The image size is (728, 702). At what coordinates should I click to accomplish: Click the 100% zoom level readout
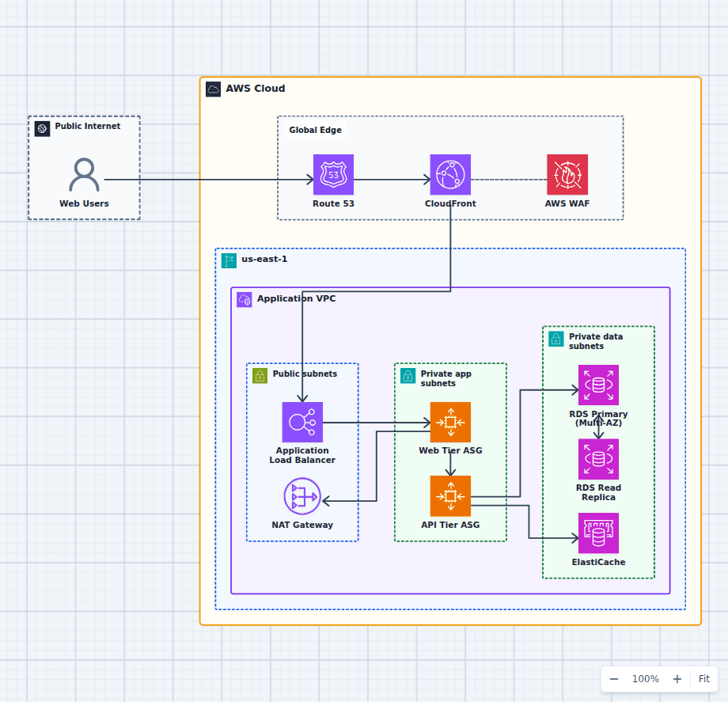646,679
